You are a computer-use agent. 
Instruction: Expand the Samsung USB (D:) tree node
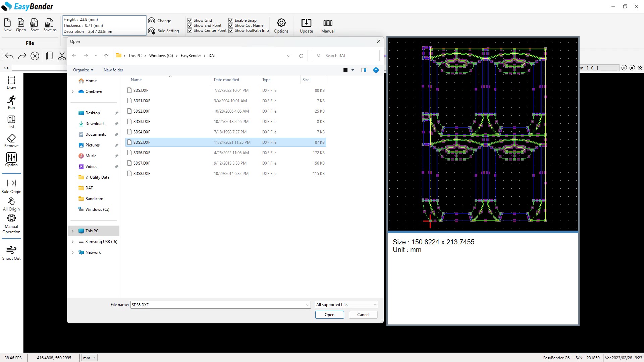click(73, 242)
